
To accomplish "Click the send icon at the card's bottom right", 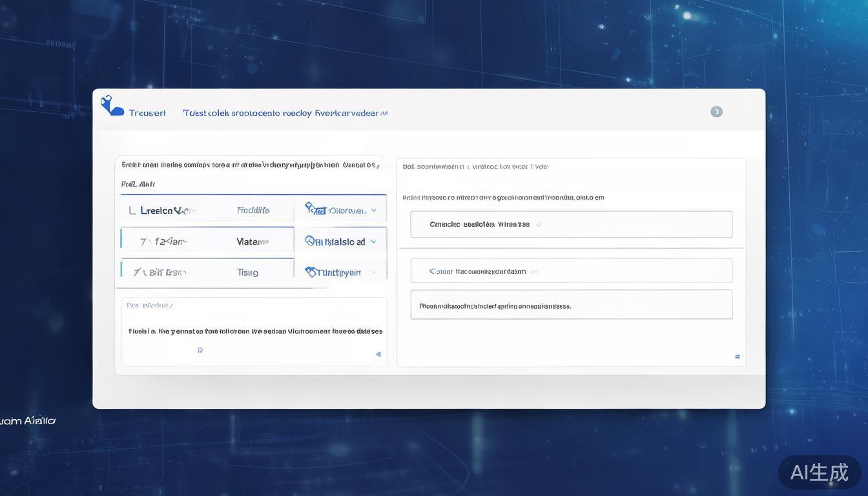I will tap(378, 353).
